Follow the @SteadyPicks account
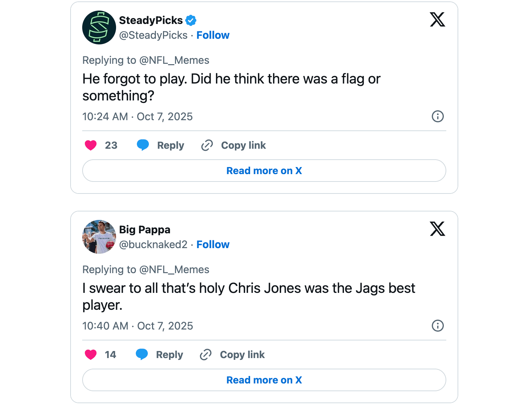Image resolution: width=532 pixels, height=406 pixels. point(213,35)
